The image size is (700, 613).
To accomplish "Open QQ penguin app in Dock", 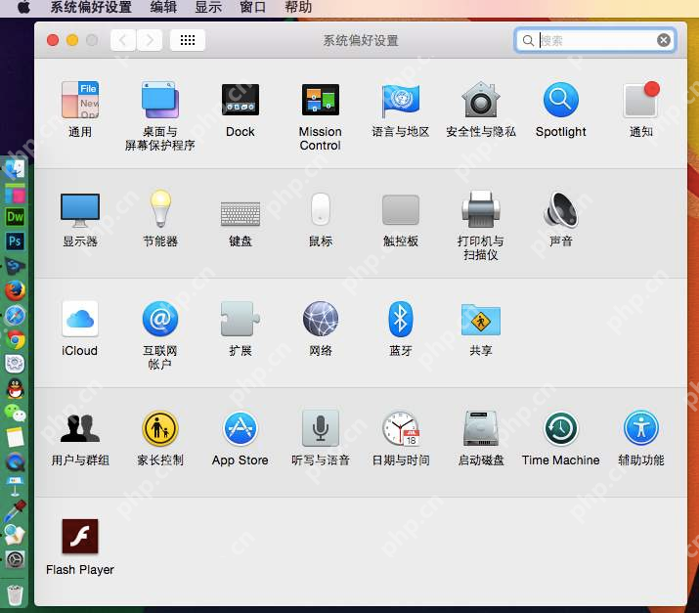I will coord(16,388).
